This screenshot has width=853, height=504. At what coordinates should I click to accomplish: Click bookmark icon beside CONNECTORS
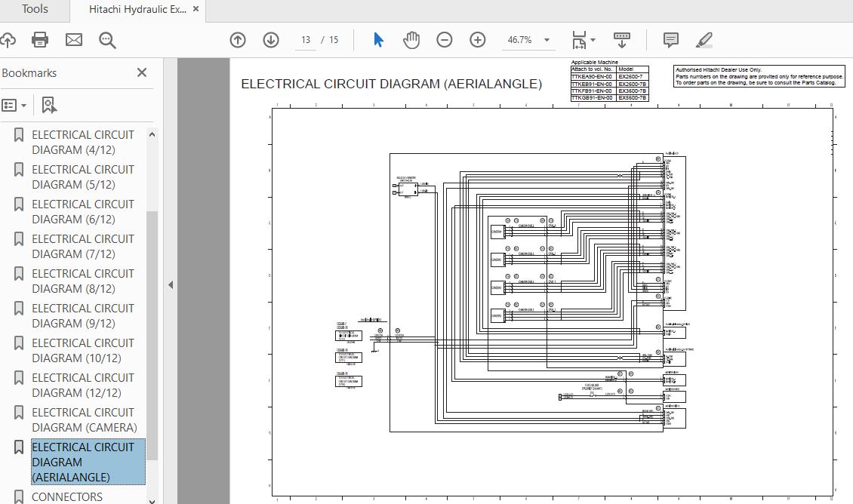tap(19, 497)
